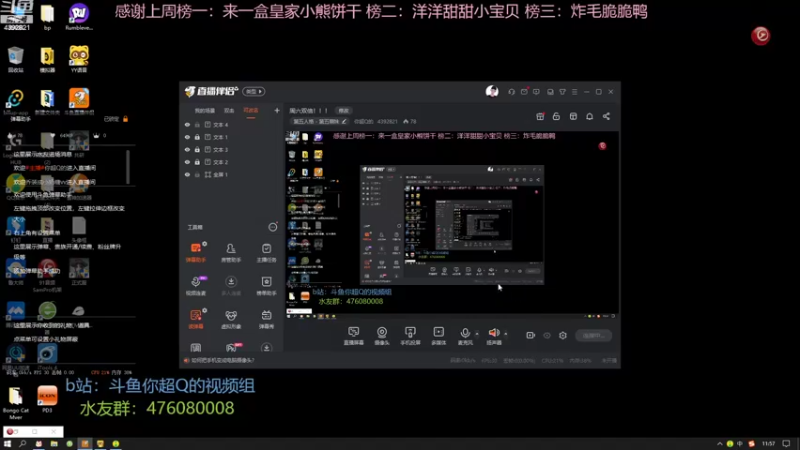The width and height of the screenshot is (800, 450).
Task: Click the streamer avatar in title bar
Action: (x=492, y=91)
